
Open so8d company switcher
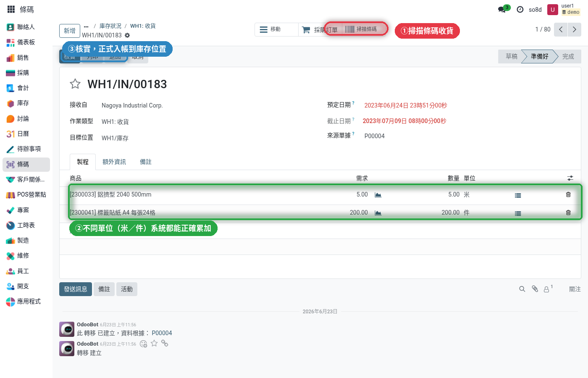[x=535, y=10]
